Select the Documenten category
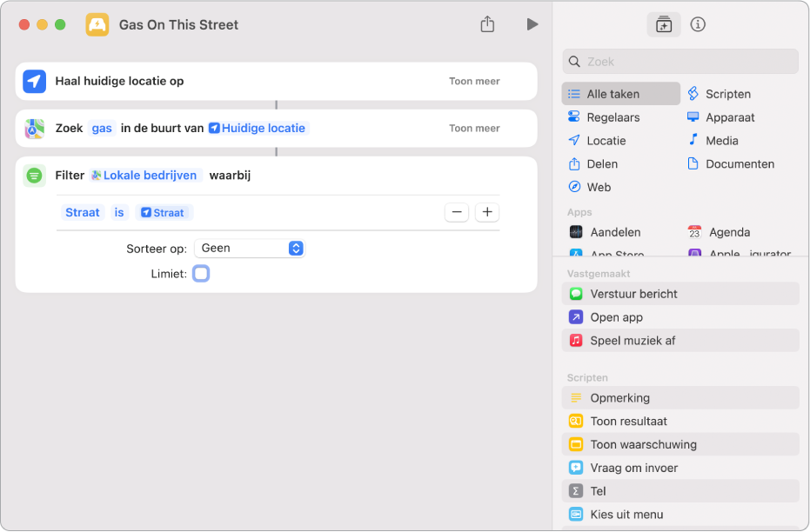 coord(739,163)
